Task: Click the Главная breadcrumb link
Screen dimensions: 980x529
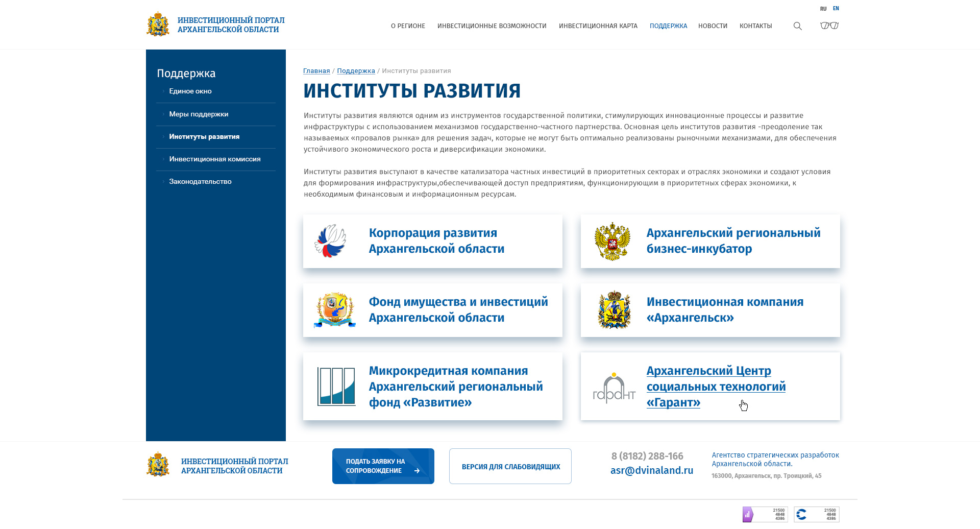Action: pos(316,71)
